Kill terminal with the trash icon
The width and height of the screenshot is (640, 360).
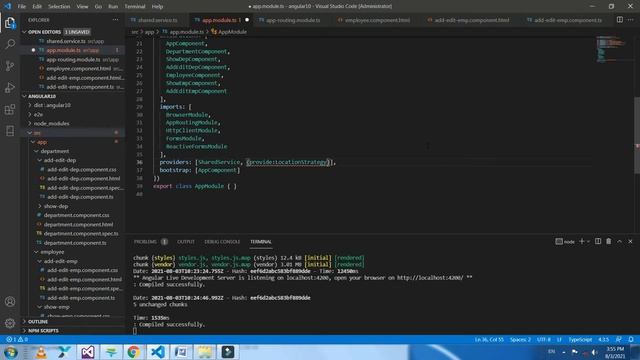(609, 241)
